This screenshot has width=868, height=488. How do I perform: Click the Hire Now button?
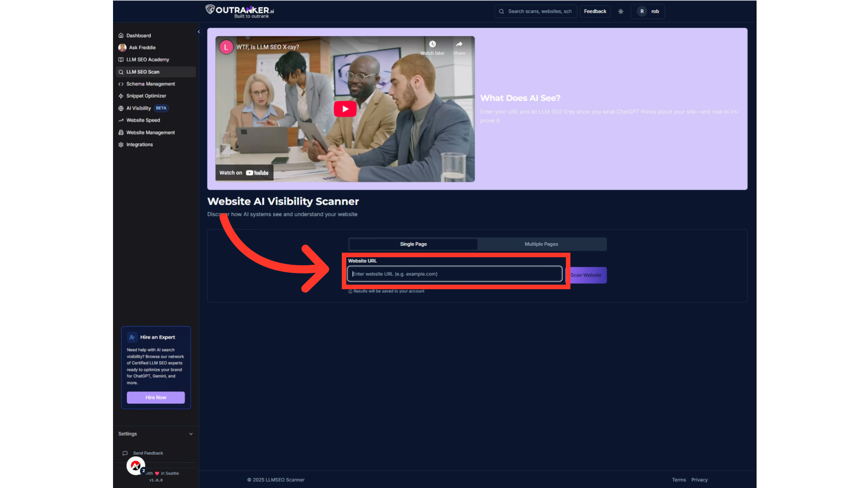click(x=156, y=398)
